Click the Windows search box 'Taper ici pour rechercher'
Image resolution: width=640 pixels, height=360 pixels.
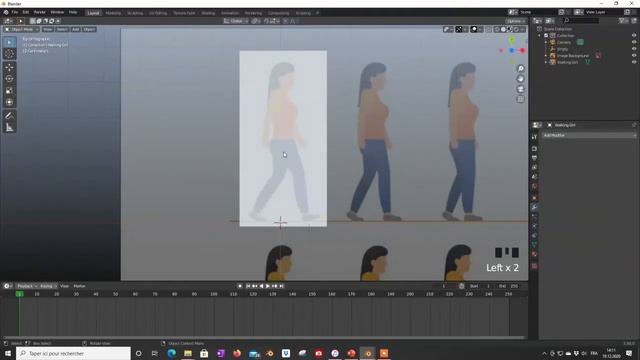point(73,353)
